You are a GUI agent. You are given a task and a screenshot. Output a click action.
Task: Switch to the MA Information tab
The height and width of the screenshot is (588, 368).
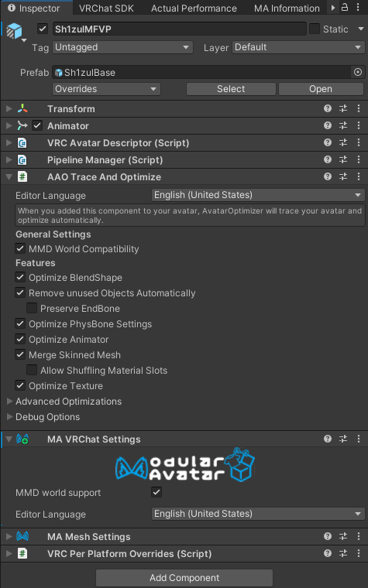287,9
